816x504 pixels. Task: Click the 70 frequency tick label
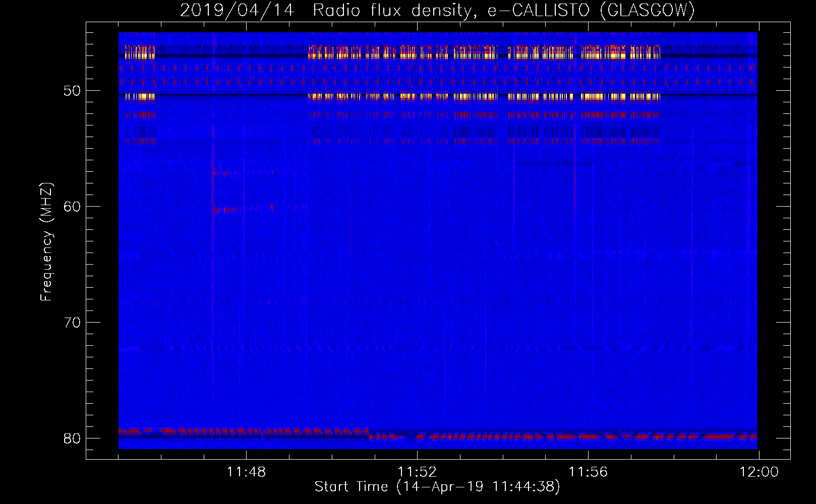pos(72,323)
